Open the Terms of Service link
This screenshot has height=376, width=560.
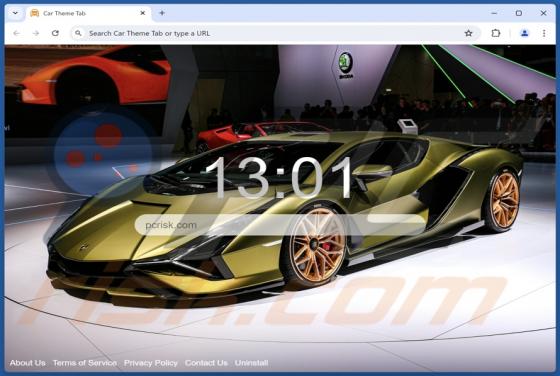pyautogui.click(x=85, y=363)
